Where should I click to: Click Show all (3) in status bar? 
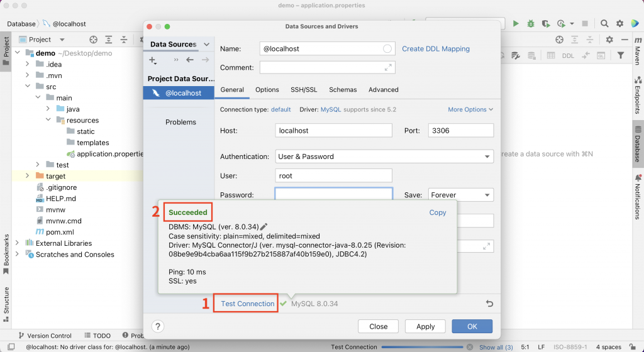pyautogui.click(x=496, y=347)
